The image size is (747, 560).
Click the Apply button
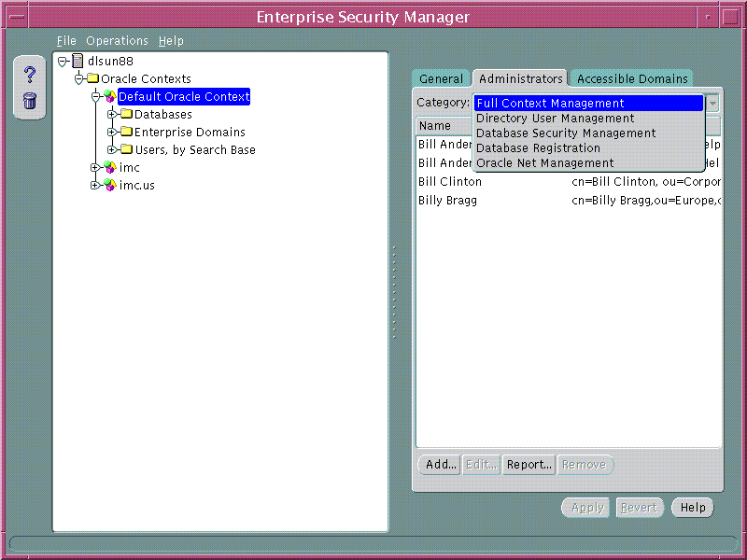[587, 508]
